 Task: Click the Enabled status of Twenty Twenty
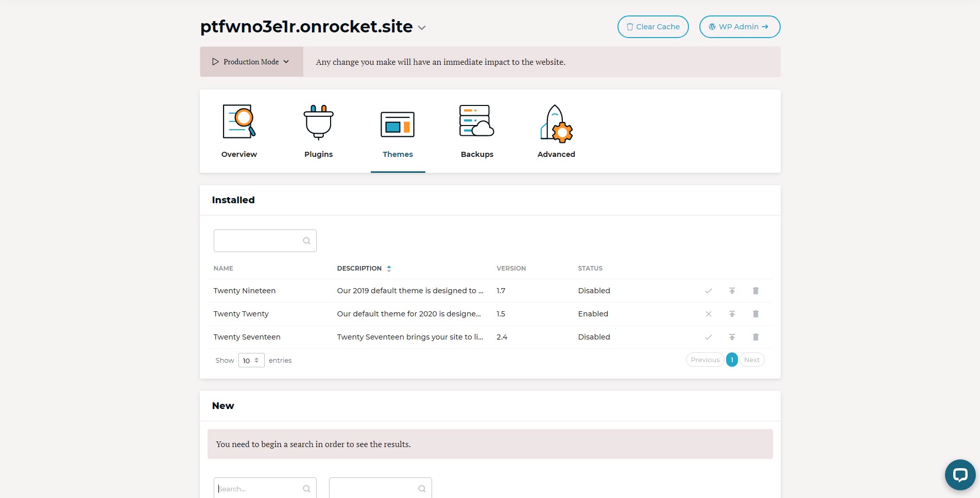pos(593,314)
